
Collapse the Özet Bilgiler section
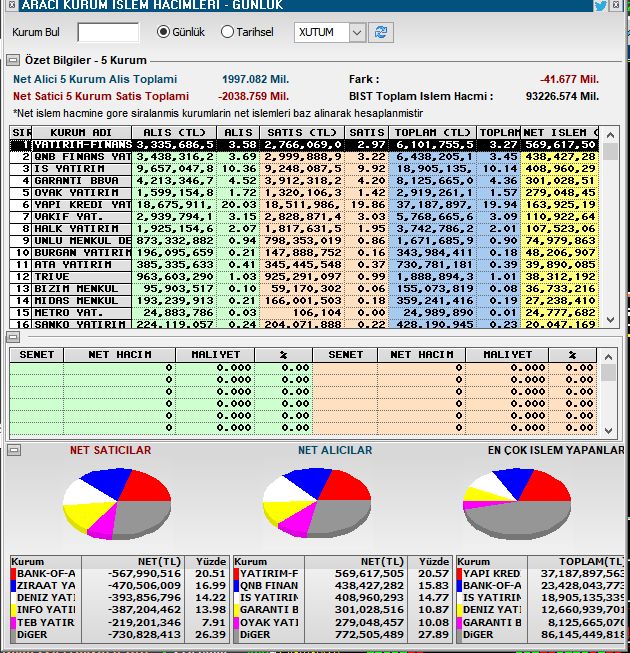[x=13, y=60]
